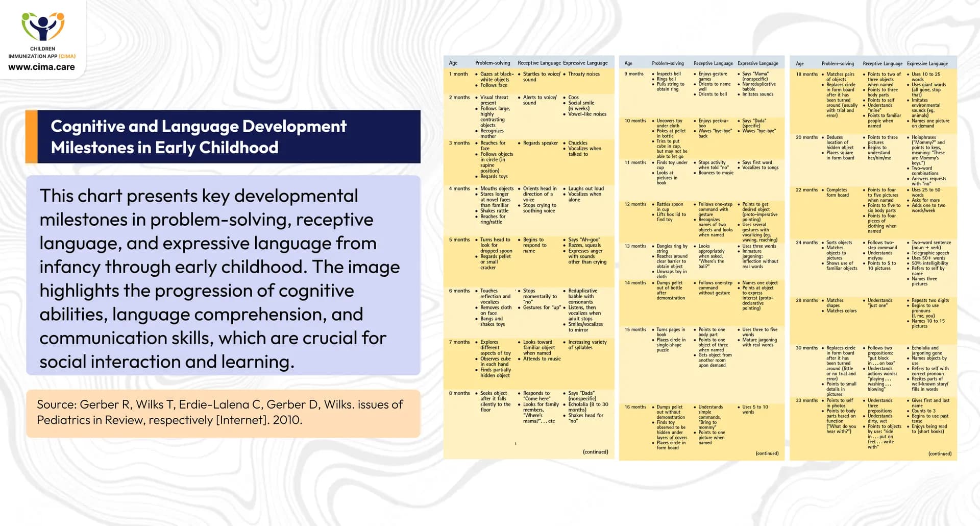Select the 'Problem-solving' column header
Screen dimensions: 980x526
pyautogui.click(x=493, y=62)
